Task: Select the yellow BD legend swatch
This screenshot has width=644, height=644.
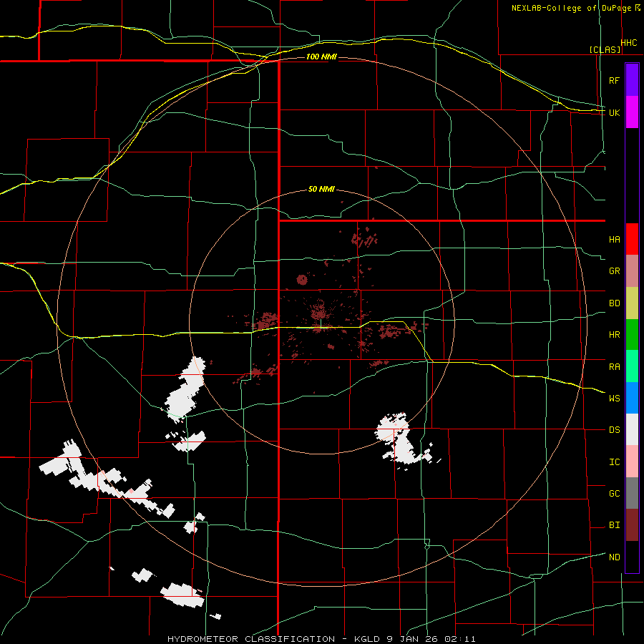Action: (632, 303)
